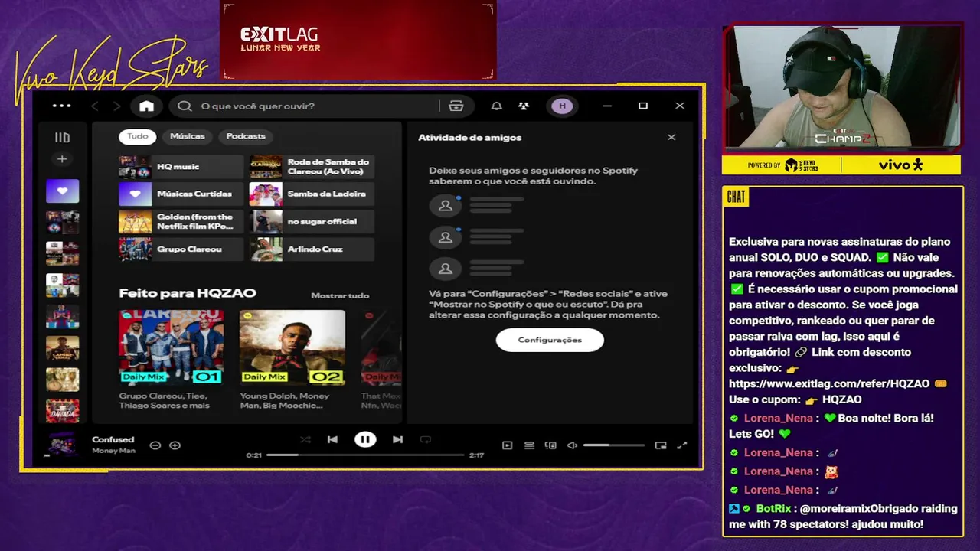Add Confused to Liked Songs plus icon
Viewport: 980px width, 551px height.
[175, 445]
